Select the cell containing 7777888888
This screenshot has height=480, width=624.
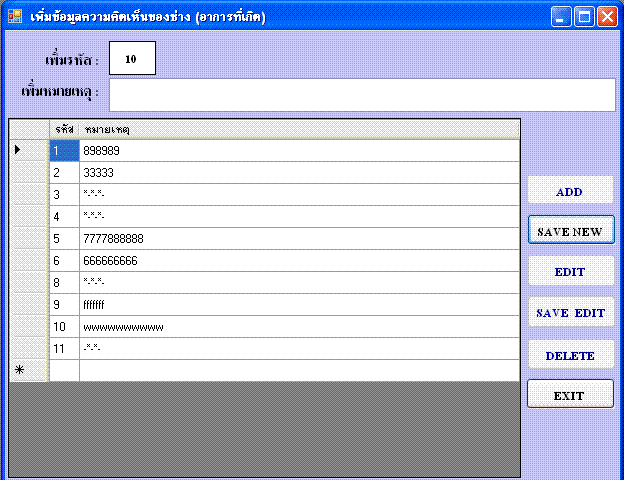299,239
